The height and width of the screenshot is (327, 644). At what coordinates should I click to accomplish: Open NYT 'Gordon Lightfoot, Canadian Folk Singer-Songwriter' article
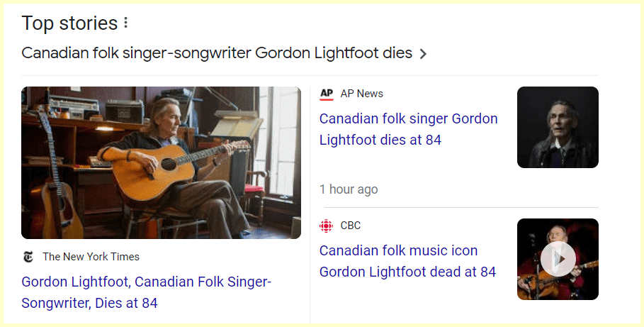pyautogui.click(x=146, y=292)
